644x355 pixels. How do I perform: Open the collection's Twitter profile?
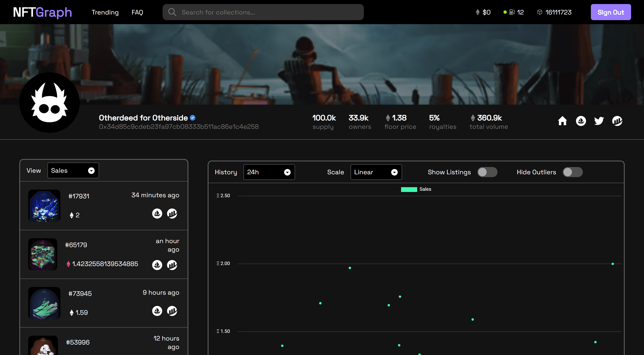tap(599, 121)
